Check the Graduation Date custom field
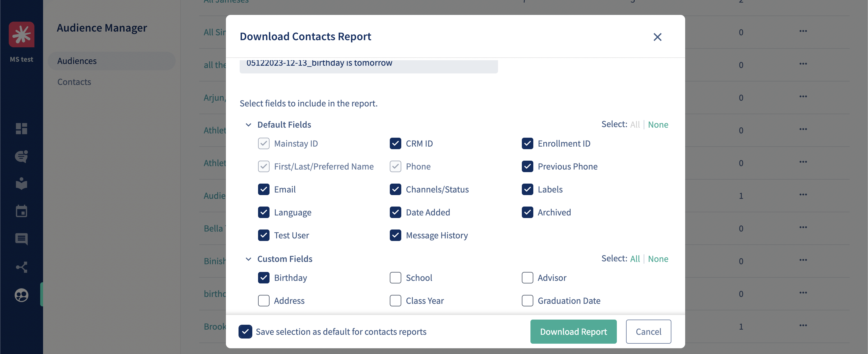This screenshot has width=868, height=354. point(527,300)
